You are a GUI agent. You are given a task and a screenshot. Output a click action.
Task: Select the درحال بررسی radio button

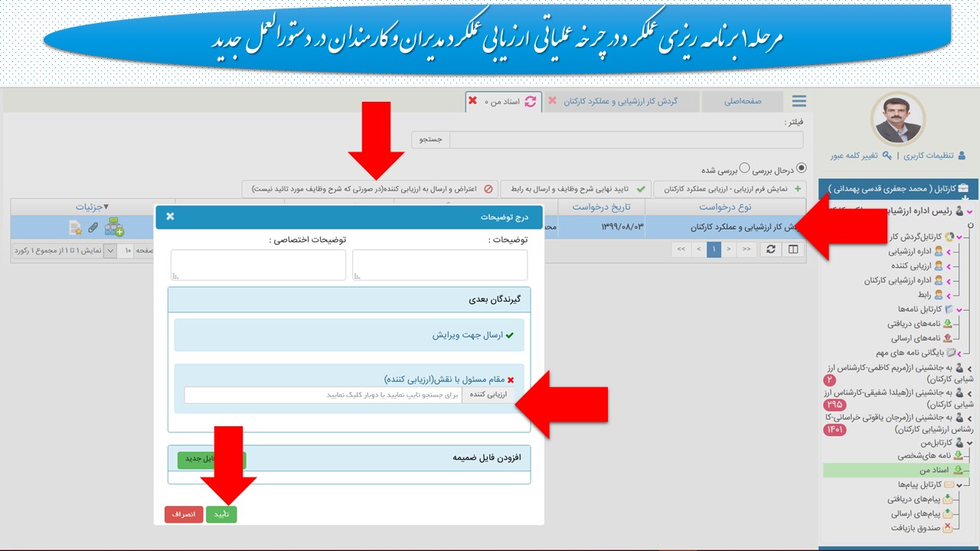pos(802,168)
